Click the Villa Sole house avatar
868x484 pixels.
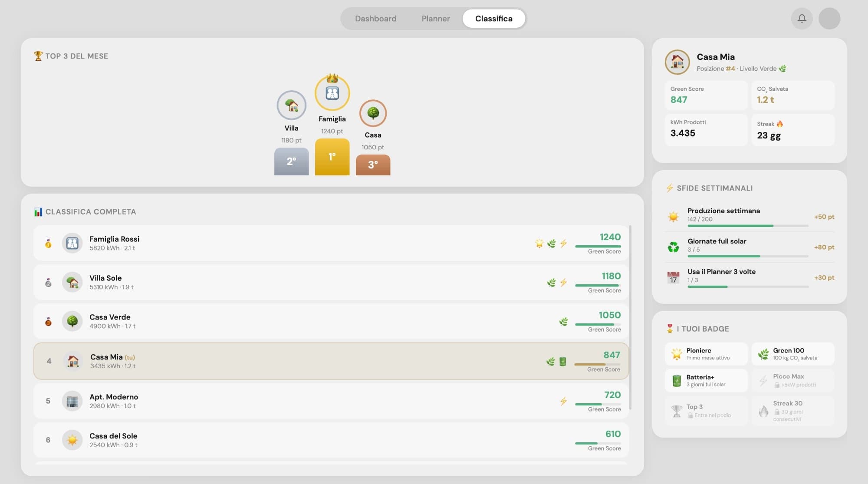point(72,282)
